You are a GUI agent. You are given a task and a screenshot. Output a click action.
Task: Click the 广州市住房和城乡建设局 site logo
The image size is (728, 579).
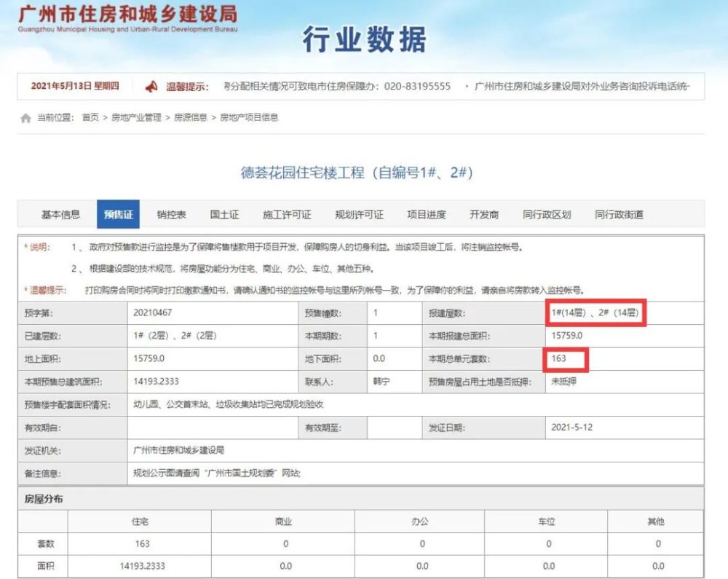coord(127,19)
